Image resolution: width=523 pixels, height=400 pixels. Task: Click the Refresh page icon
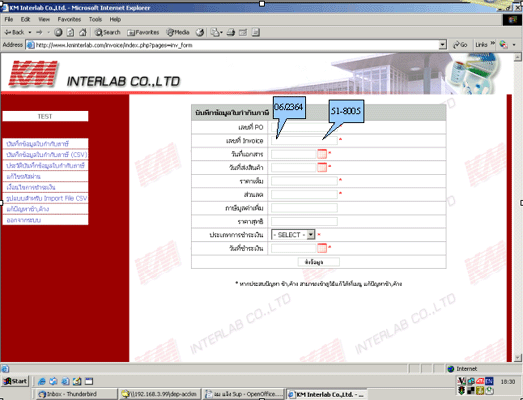70,32
